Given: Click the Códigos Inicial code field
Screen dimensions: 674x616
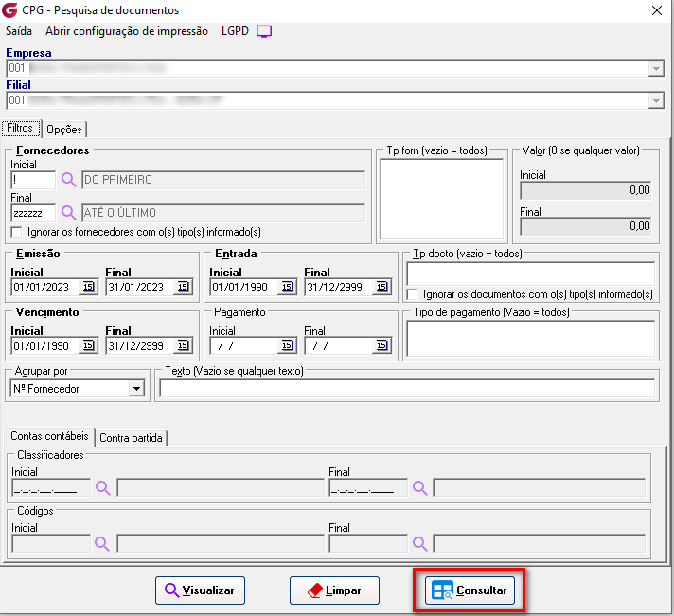Looking at the screenshot, I should click(51, 543).
